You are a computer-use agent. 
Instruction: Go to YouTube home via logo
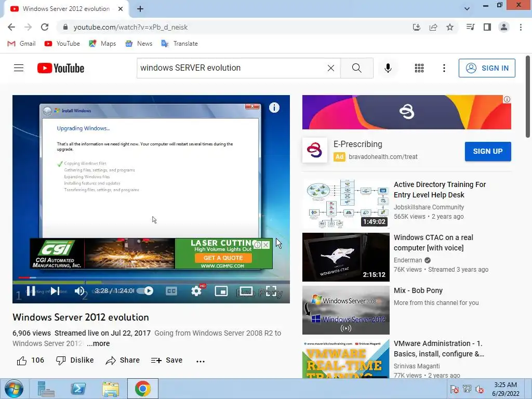click(61, 68)
